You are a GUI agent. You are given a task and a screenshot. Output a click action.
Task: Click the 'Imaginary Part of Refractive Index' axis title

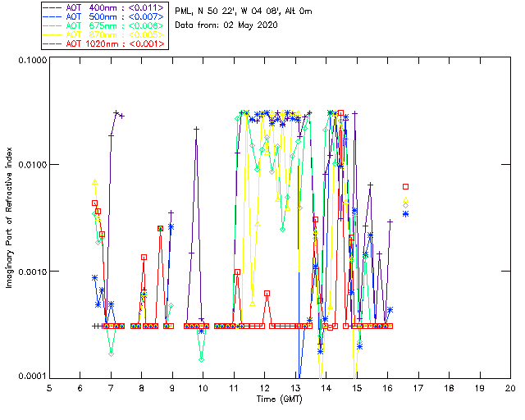(9, 218)
